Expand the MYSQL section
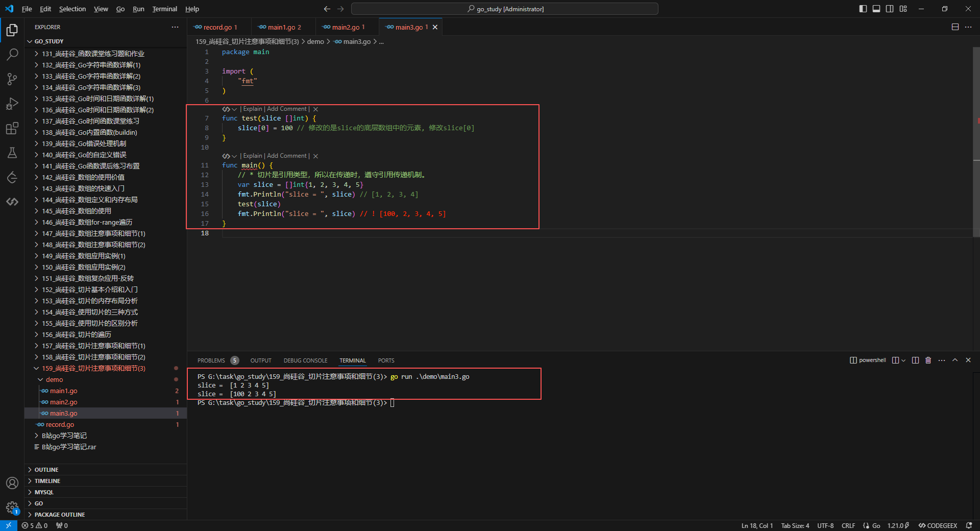Screen dimensions: 980x531 (x=44, y=492)
